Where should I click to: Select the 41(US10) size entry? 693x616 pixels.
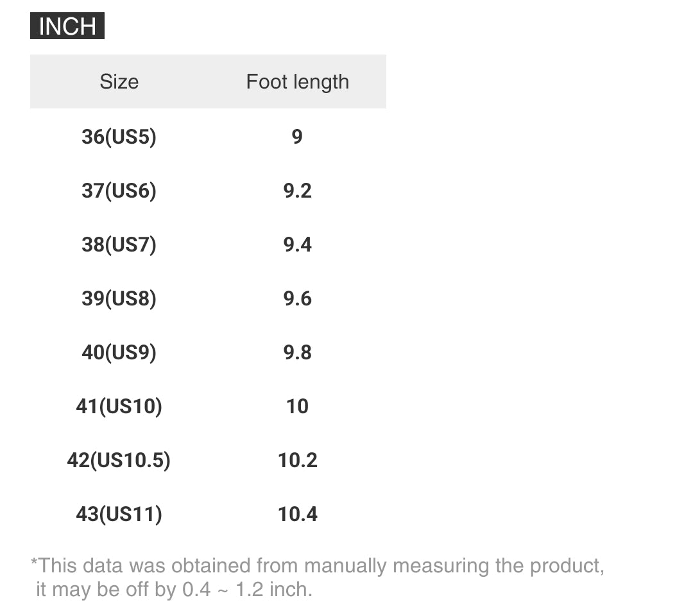tap(119, 406)
